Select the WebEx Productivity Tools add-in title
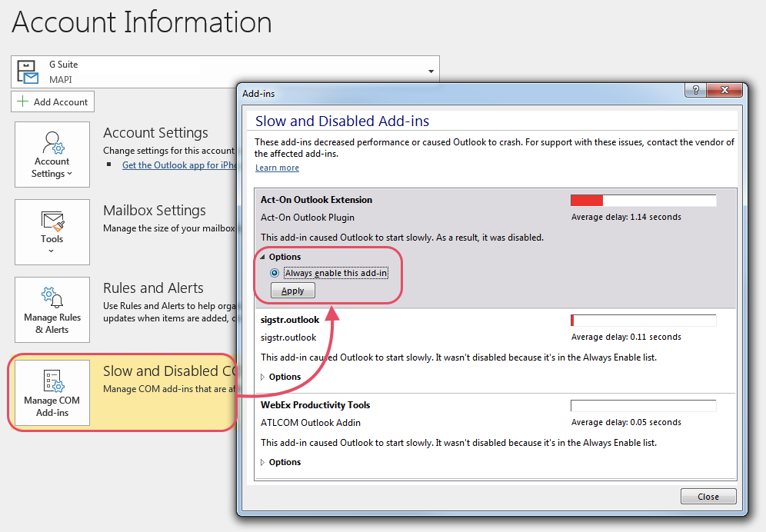The width and height of the screenshot is (766, 532). pyautogui.click(x=315, y=405)
